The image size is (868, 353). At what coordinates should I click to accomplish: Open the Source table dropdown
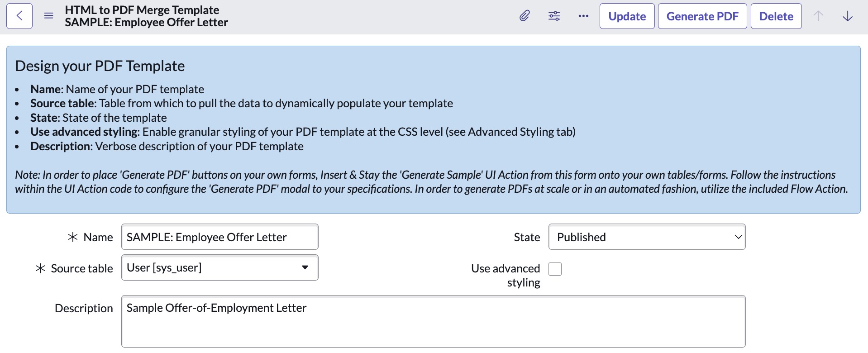point(219,267)
